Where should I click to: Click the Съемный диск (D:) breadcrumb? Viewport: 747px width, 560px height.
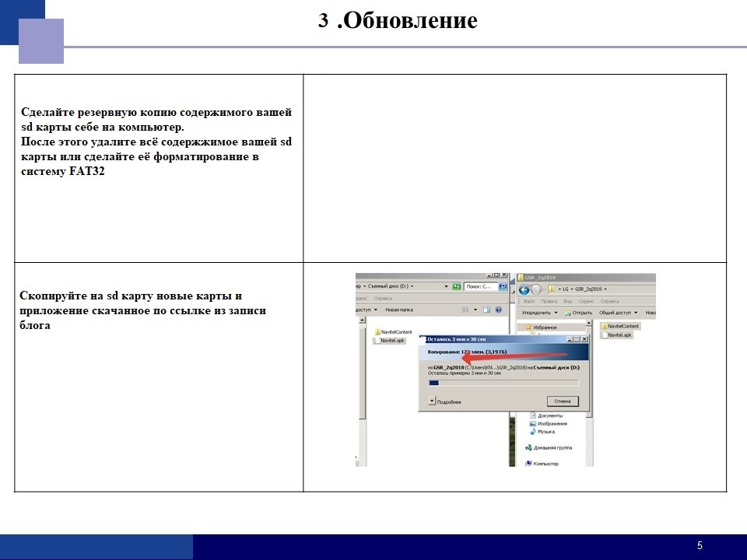point(388,286)
